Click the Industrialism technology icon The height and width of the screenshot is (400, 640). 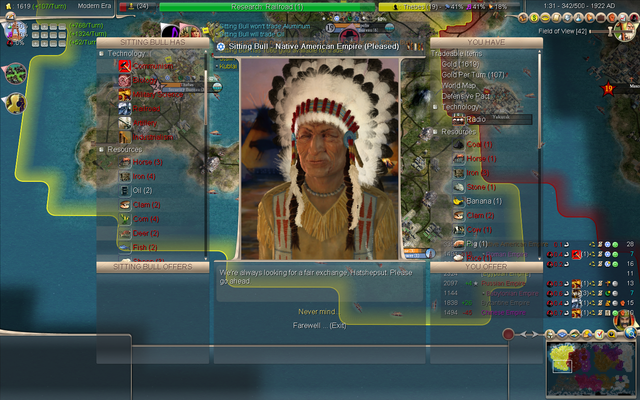[x=124, y=137]
